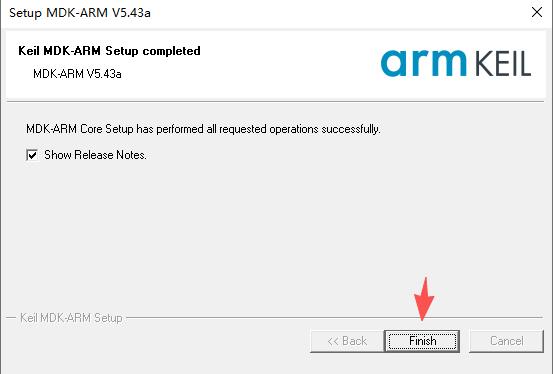Click the white header banner area
Image resolution: width=553 pixels, height=374 pixels.
pyautogui.click(x=276, y=65)
